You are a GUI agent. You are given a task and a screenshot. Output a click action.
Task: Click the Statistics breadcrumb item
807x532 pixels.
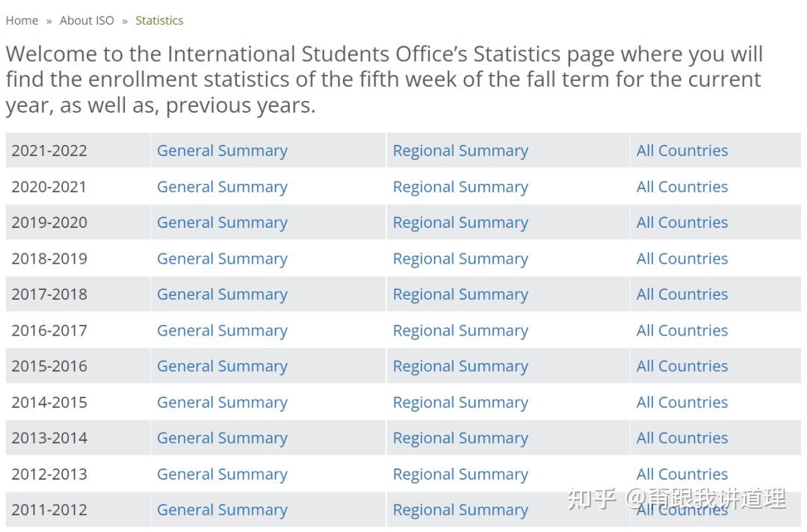[159, 20]
